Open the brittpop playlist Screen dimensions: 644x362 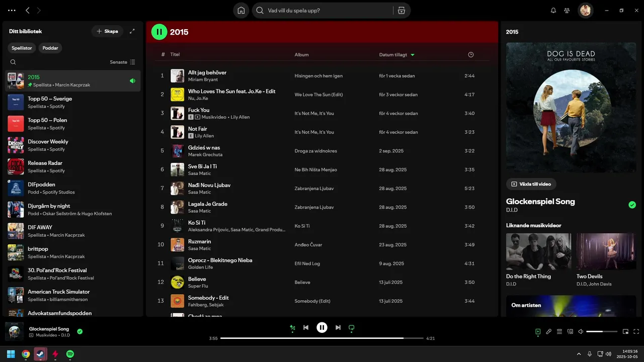(x=73, y=252)
